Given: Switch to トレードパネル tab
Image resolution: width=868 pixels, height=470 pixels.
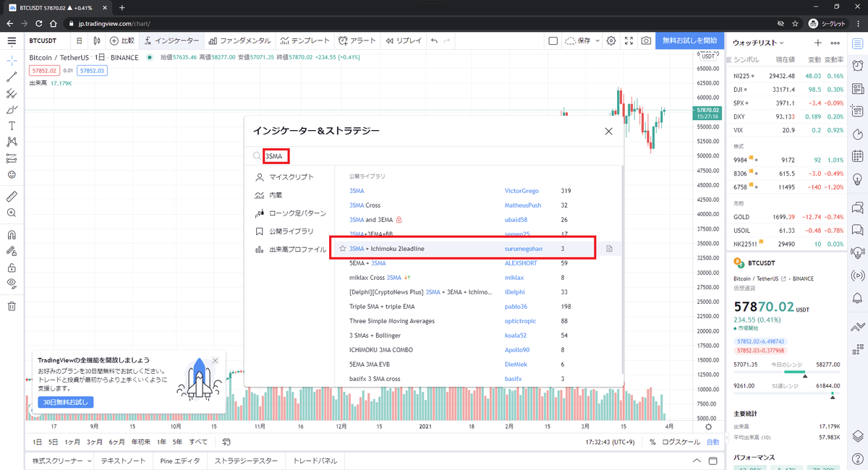Looking at the screenshot, I should [x=315, y=461].
